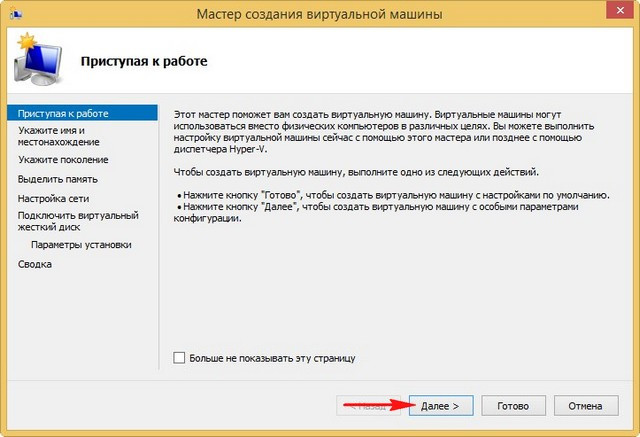Screen dimensions: 640x437
Task: Go to the 'Сводка' summary step
Action: [35, 264]
